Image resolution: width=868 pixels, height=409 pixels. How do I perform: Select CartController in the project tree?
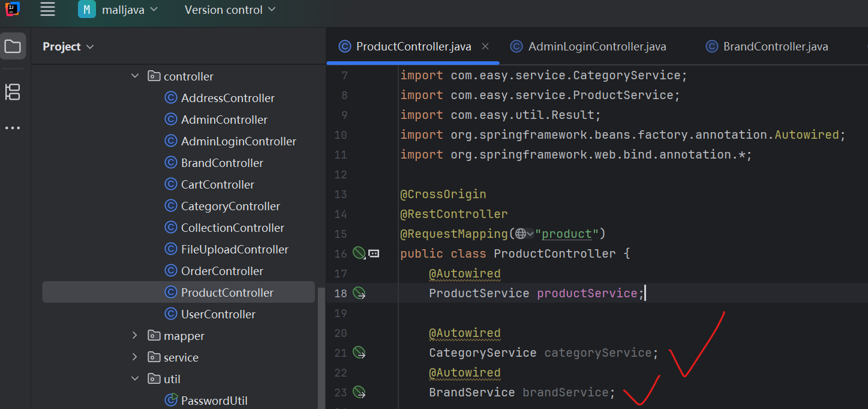pos(217,184)
